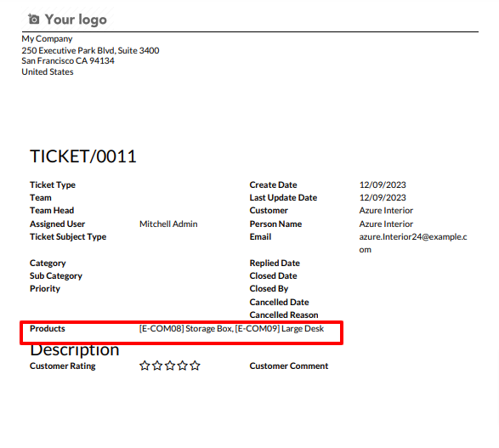Click the Your logo placeholder text
Image resolution: width=499 pixels, height=448 pixels.
coord(76,20)
